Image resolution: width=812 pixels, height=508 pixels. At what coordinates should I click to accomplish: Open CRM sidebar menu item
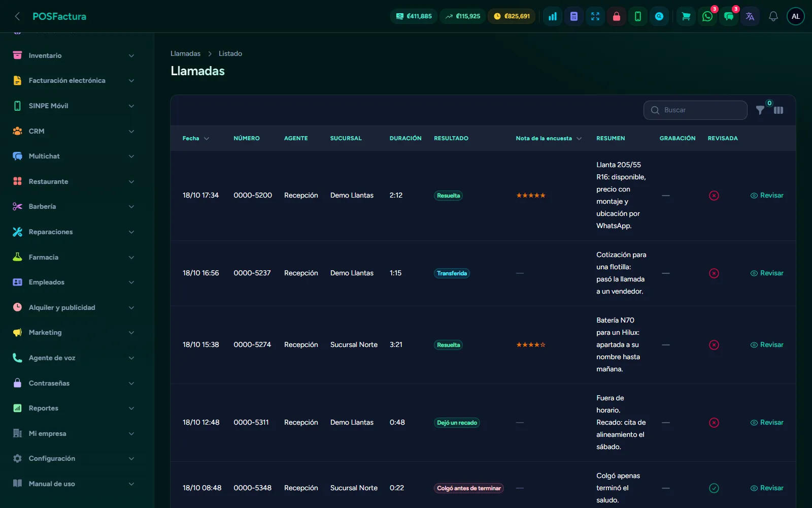[74, 131]
